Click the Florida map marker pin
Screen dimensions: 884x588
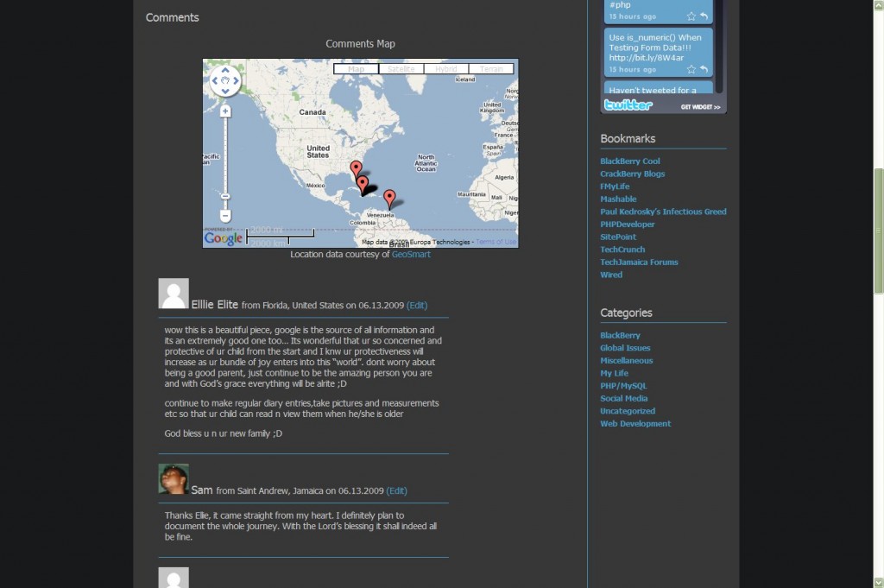click(x=355, y=168)
